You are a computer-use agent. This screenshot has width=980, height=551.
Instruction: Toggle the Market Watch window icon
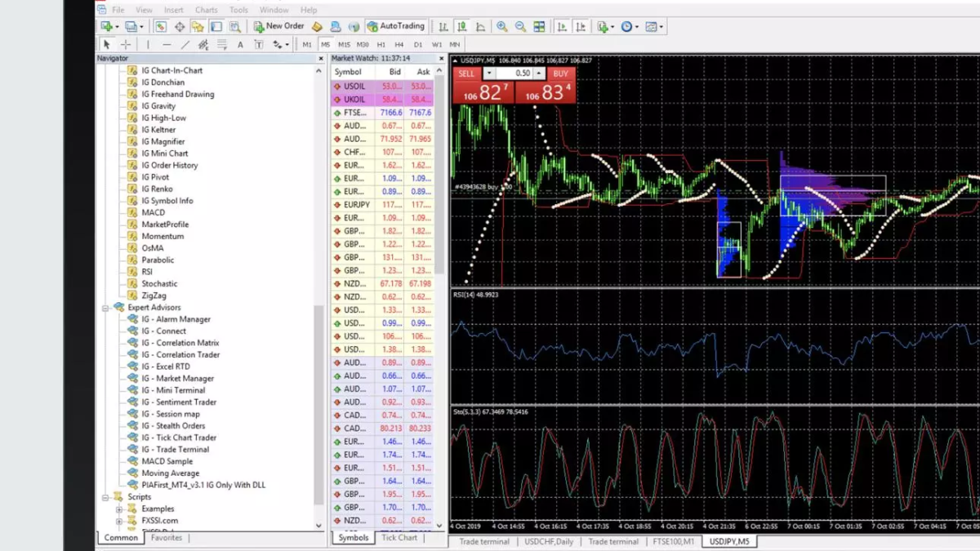[x=161, y=26]
